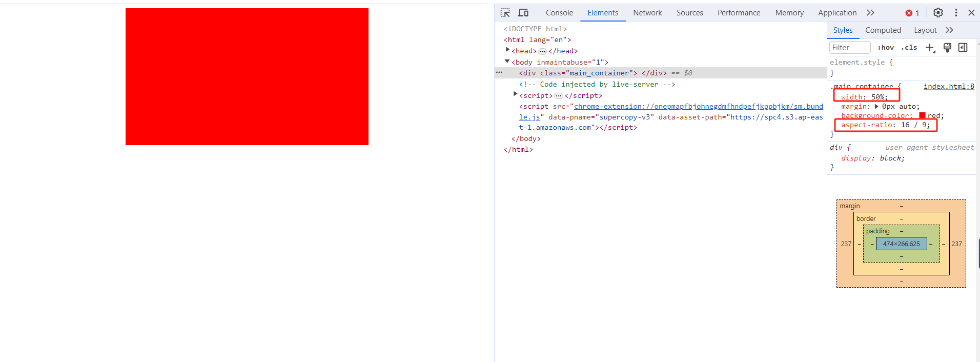Edit the width 50% value
The height and width of the screenshot is (362, 980).
(877, 97)
